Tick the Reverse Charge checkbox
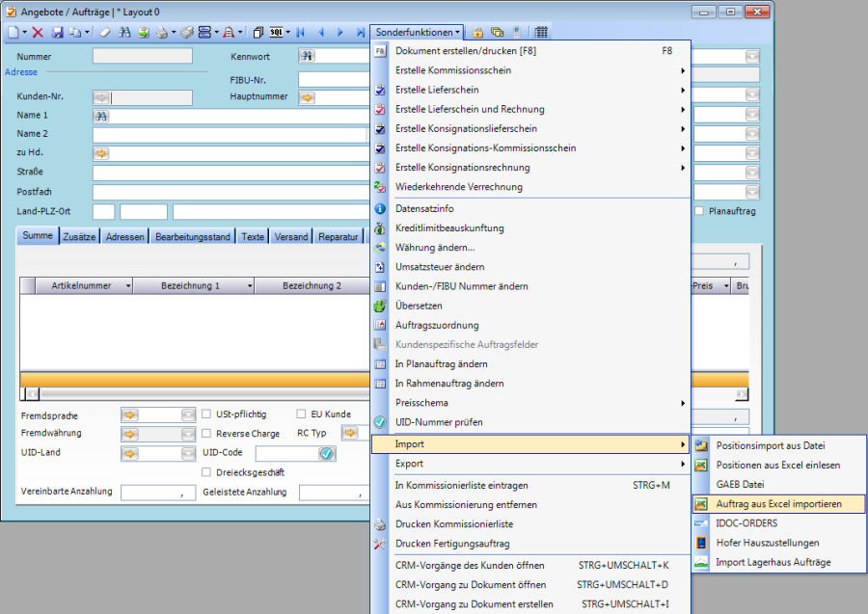The width and height of the screenshot is (868, 614). (x=206, y=434)
